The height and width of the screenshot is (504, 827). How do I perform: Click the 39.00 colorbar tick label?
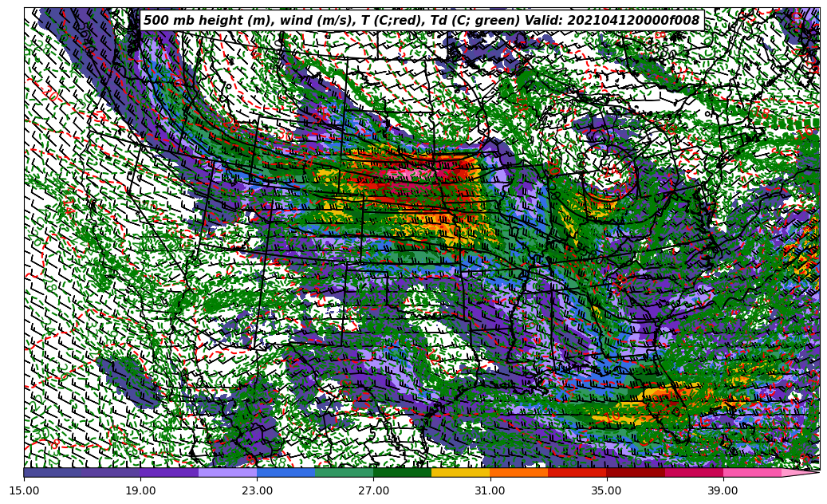click(723, 490)
